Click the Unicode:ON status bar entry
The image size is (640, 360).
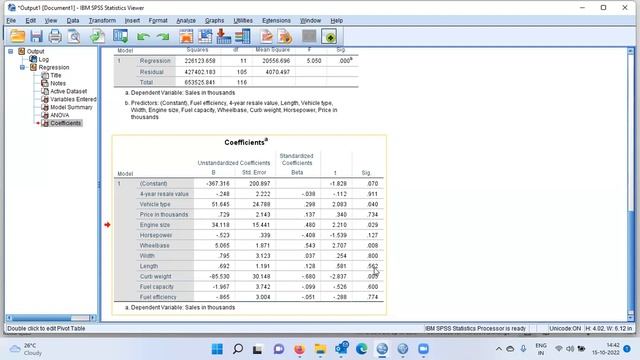tap(565, 329)
